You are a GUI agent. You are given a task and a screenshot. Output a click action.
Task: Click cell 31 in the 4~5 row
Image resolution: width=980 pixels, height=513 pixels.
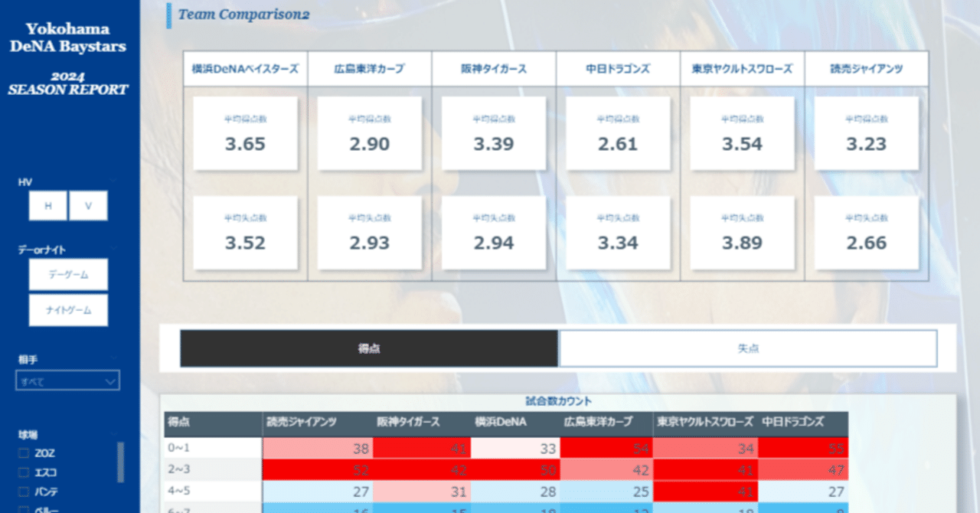pos(422,491)
